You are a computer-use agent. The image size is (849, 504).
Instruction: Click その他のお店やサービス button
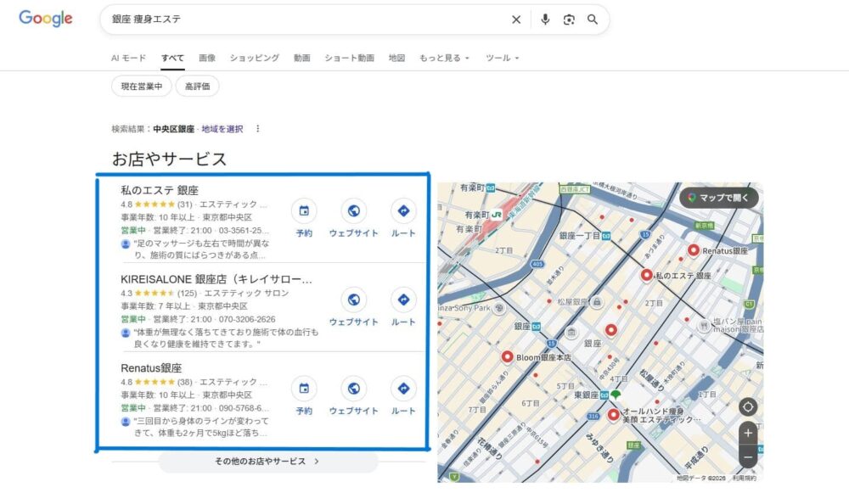pos(267,462)
